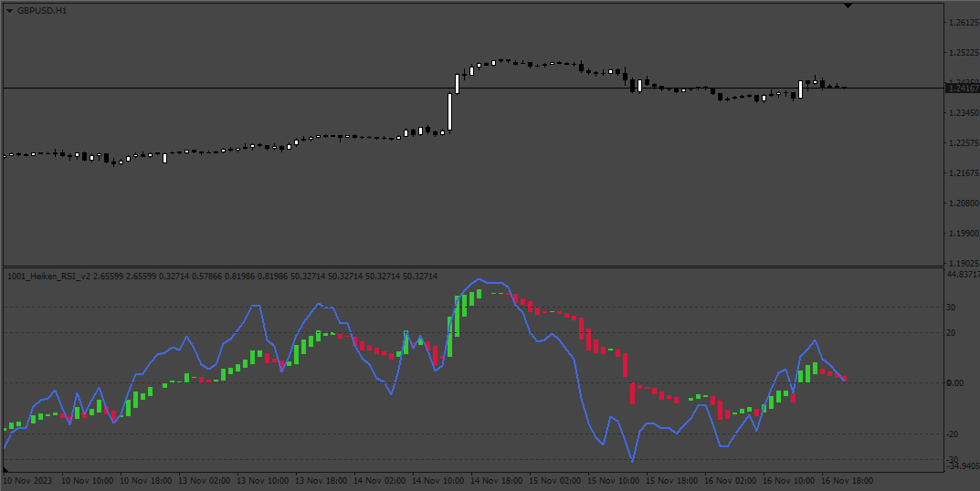Screen dimensions: 980x491
Task: Click the 14 Nov 18:00 time axis label
Action: click(x=496, y=481)
